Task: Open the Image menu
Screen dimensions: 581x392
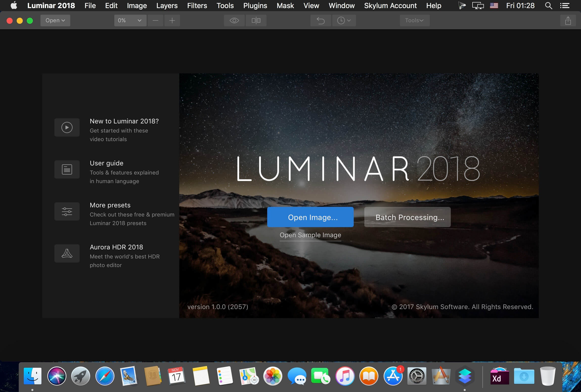Action: point(137,6)
